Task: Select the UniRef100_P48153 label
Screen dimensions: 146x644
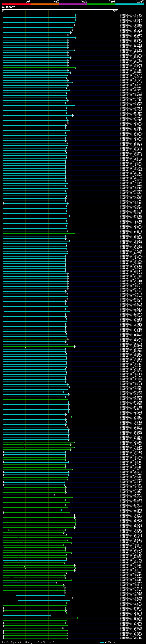Action: [x=131, y=492]
